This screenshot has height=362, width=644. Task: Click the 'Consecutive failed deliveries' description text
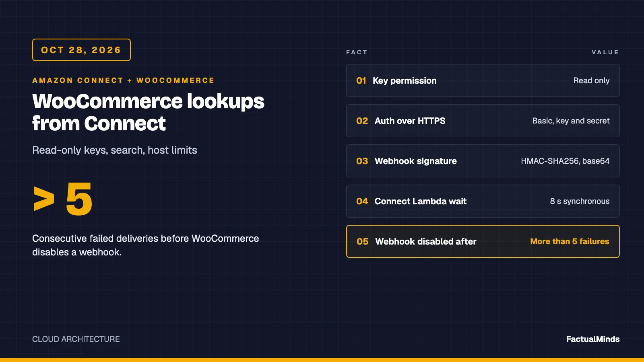(146, 245)
